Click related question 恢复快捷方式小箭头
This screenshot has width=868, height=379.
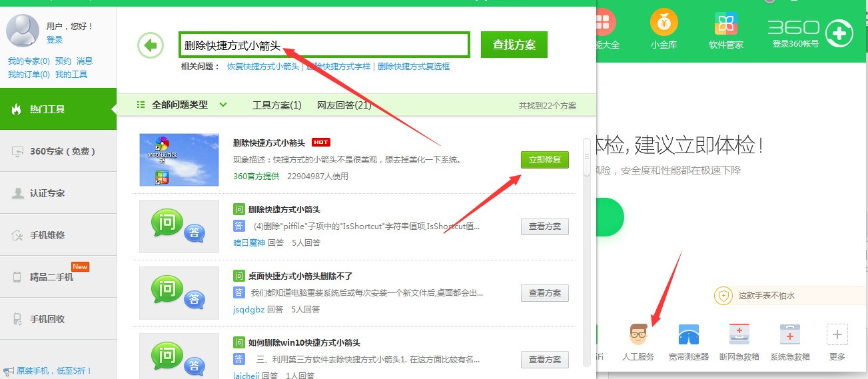coord(263,67)
